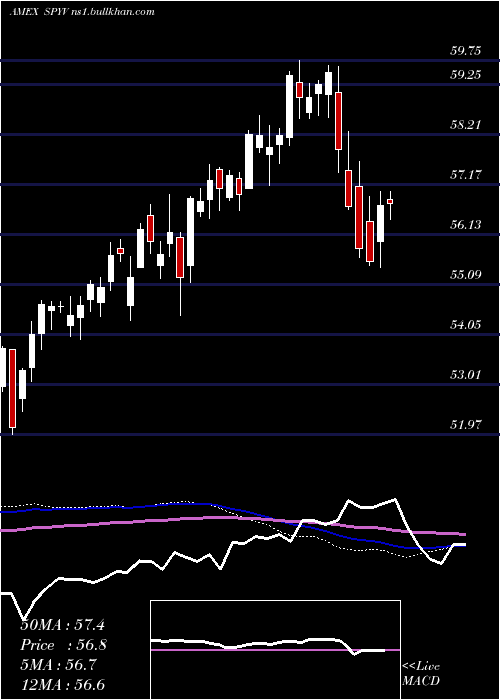
Task: Click the Price : 56.8 readout
Action: coord(64,645)
